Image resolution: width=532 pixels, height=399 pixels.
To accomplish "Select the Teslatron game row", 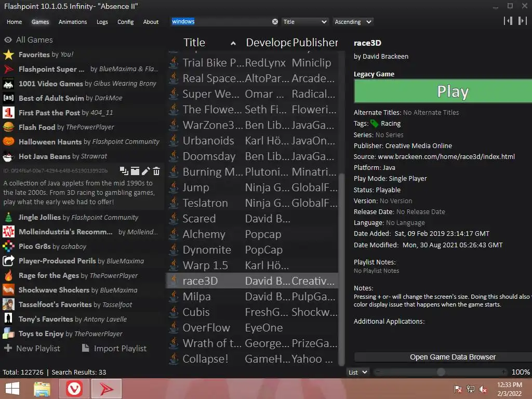I will pos(253,203).
